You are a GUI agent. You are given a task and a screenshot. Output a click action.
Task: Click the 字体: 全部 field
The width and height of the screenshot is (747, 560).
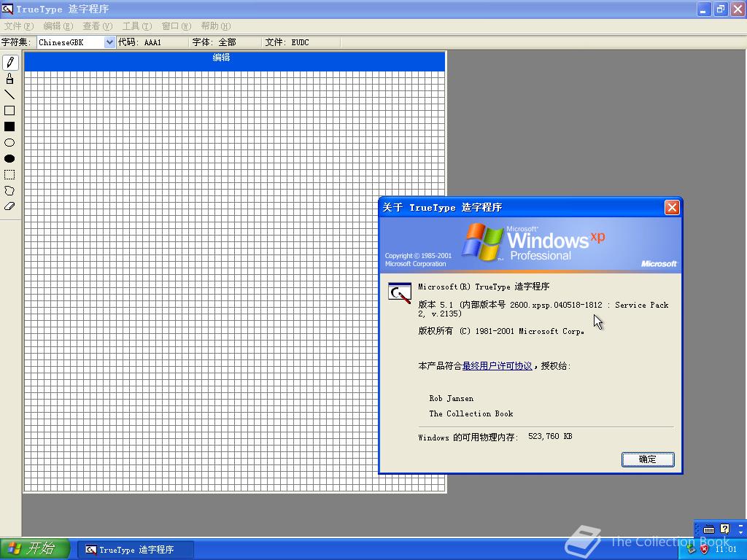225,42
